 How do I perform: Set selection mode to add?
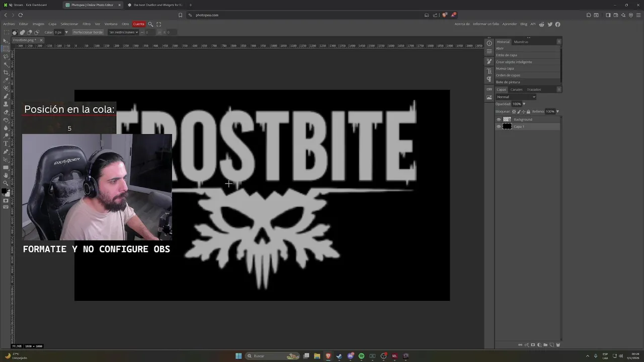(22, 32)
